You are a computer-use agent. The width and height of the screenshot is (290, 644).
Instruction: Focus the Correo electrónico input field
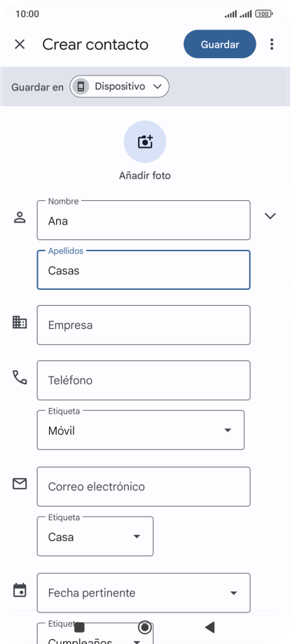point(144,486)
